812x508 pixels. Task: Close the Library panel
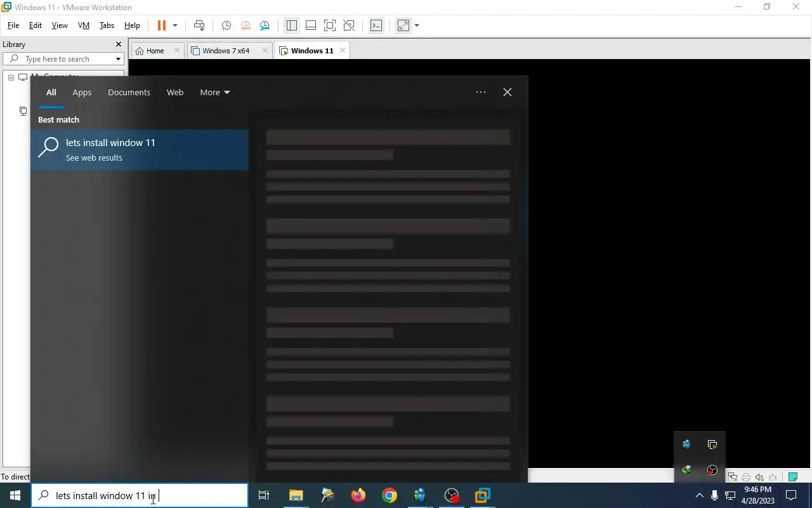pos(118,44)
